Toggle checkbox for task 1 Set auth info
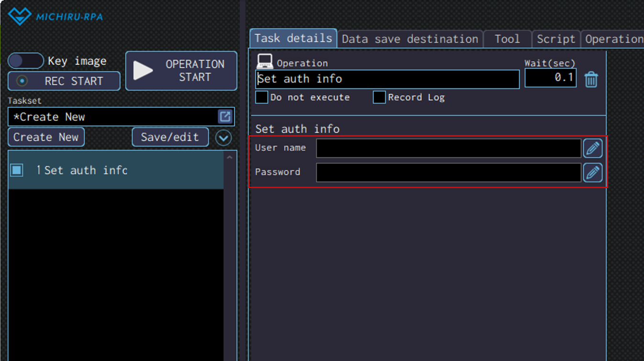 (x=17, y=170)
